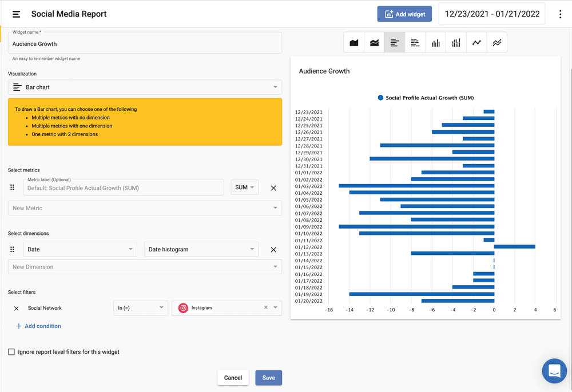Pick the stacked column chart icon
This screenshot has height=392, width=572.
pos(456,43)
